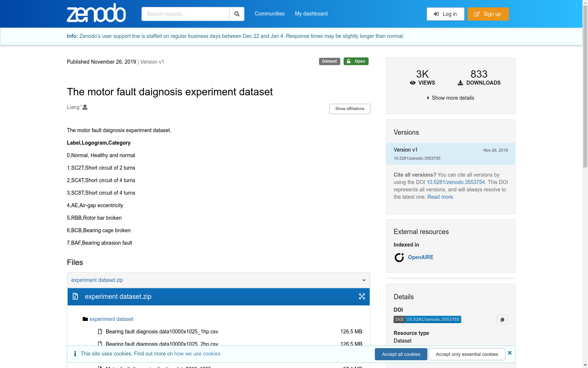Open DOI link 10.5281/zenodo.3553754
Image resolution: width=588 pixels, height=368 pixels.
(456, 182)
